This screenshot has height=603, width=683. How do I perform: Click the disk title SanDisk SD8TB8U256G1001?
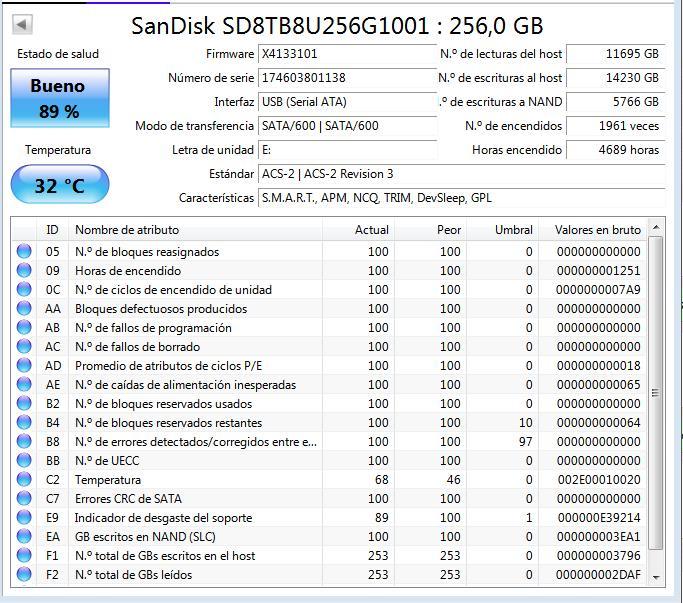click(x=337, y=26)
